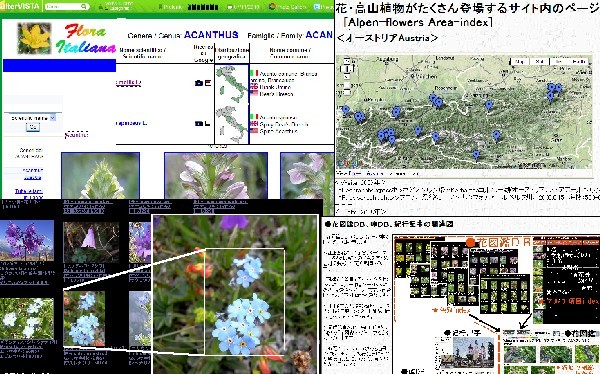
Task: Click the enlarged forget-me-not photo
Action: (235, 293)
